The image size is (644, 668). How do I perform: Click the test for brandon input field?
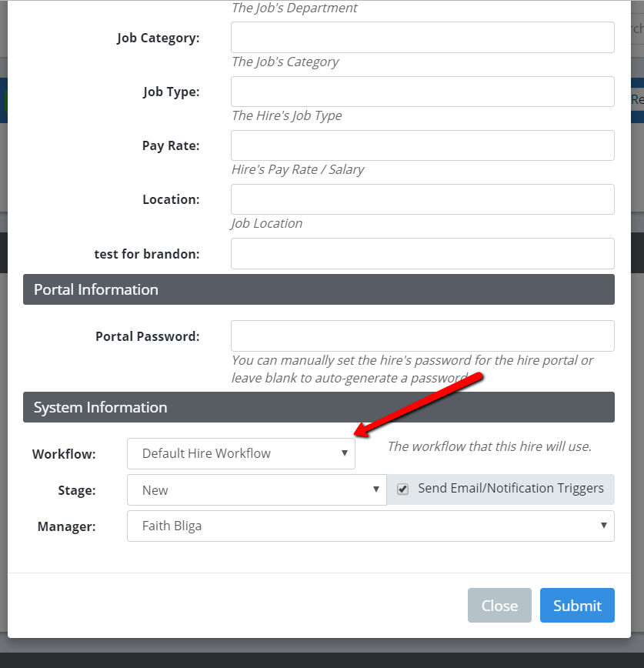pyautogui.click(x=422, y=253)
